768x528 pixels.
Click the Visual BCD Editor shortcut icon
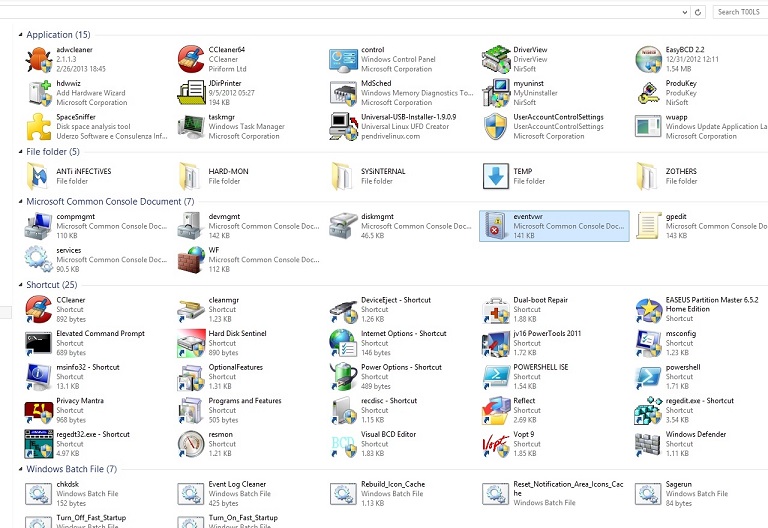tap(343, 444)
